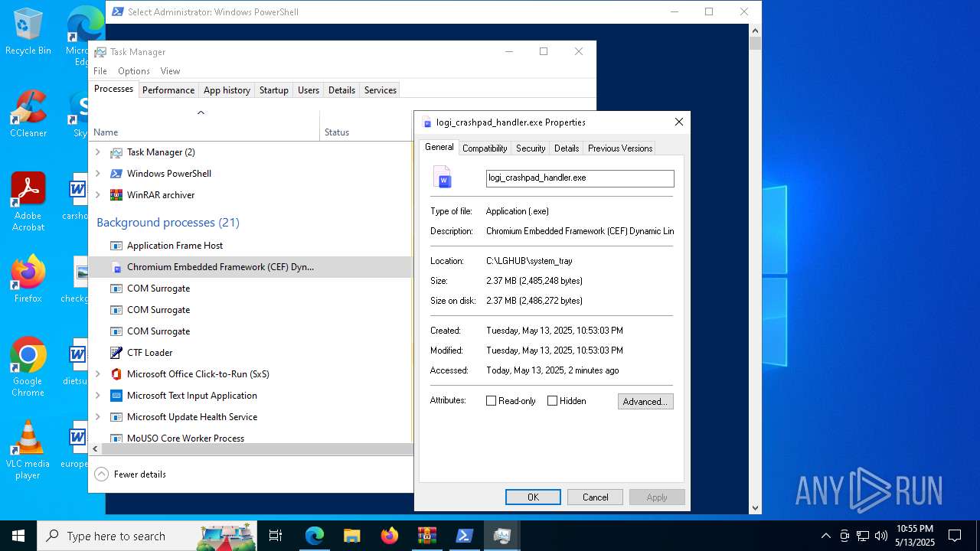
Task: Switch to the Performance tab
Action: (168, 90)
